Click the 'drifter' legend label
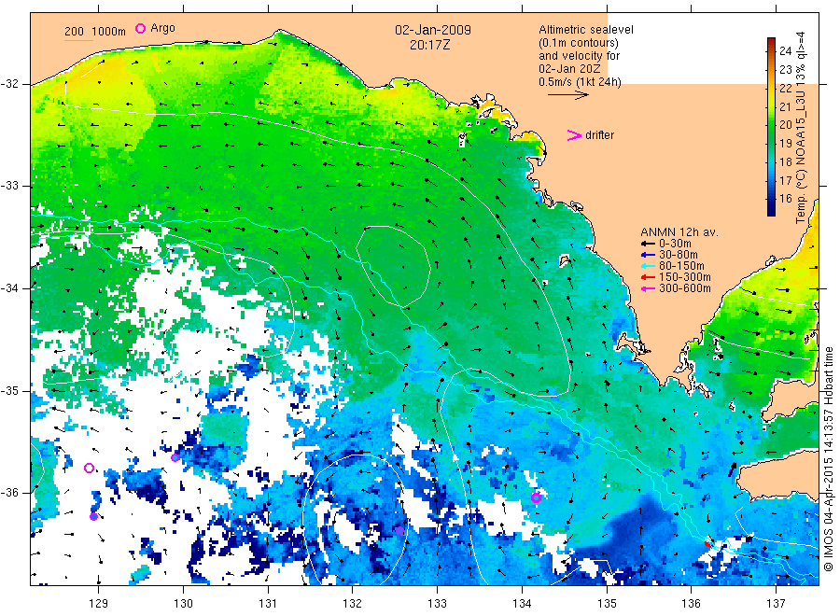 [599, 135]
